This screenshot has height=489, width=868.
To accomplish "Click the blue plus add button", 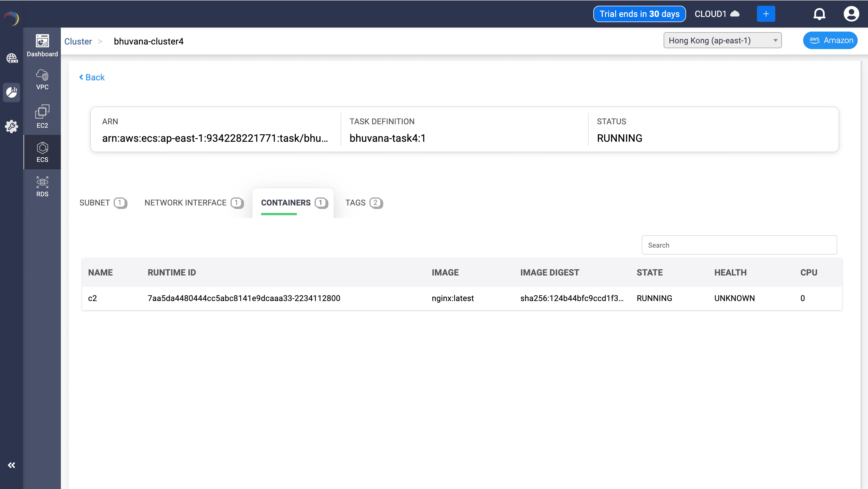I will 766,14.
